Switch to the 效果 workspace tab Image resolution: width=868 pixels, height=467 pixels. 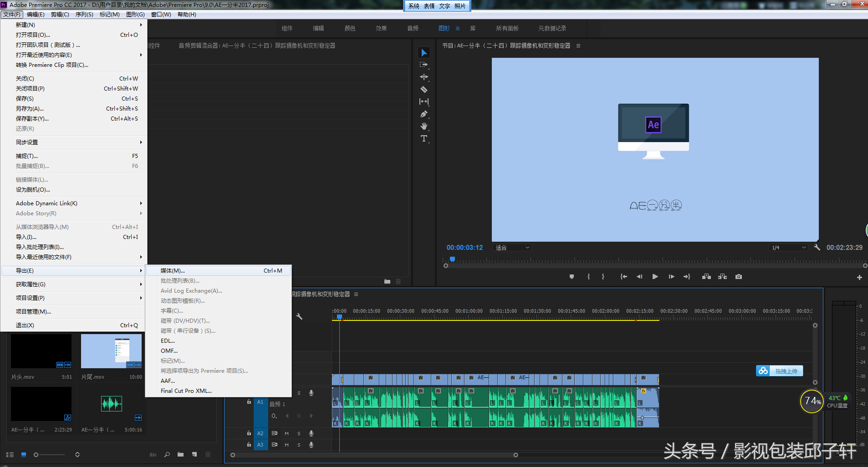pos(381,28)
